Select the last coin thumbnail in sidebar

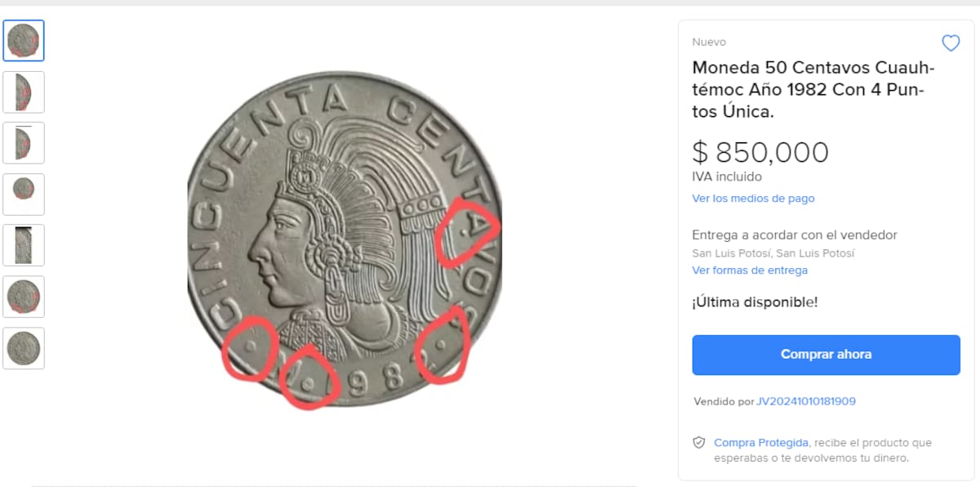tap(24, 348)
